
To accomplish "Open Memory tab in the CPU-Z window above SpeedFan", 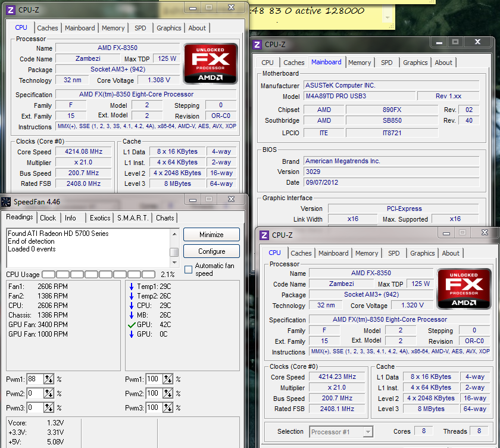I will [x=113, y=28].
